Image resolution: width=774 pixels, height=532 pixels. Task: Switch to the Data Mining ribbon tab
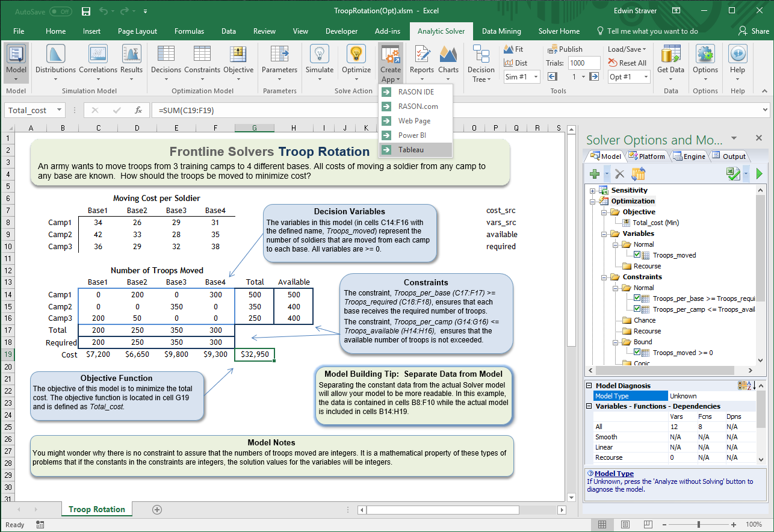click(501, 31)
